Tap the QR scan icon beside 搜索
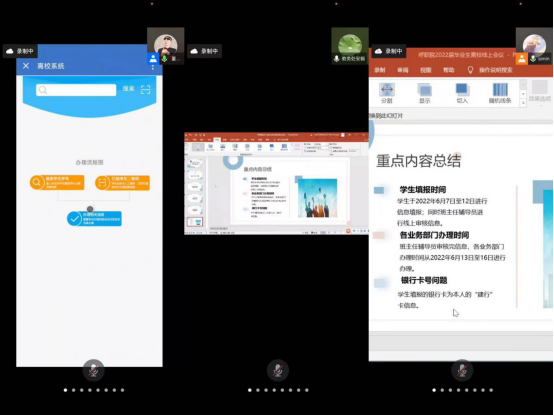 pos(145,90)
